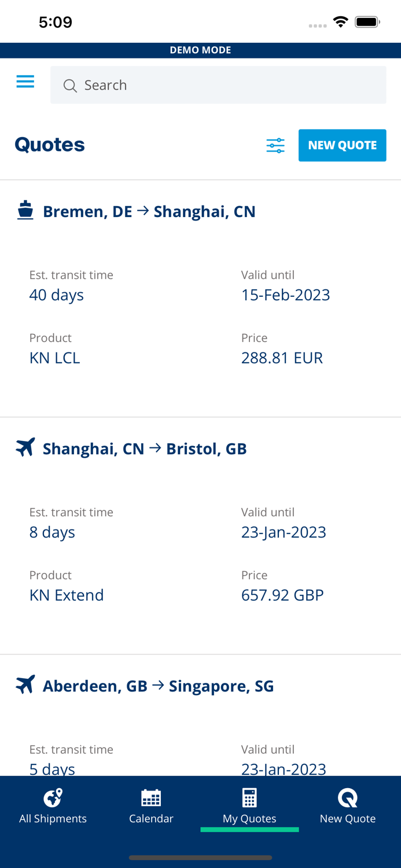Go to the New Quote tab
Viewport: 401px width, 868px height.
(x=348, y=806)
